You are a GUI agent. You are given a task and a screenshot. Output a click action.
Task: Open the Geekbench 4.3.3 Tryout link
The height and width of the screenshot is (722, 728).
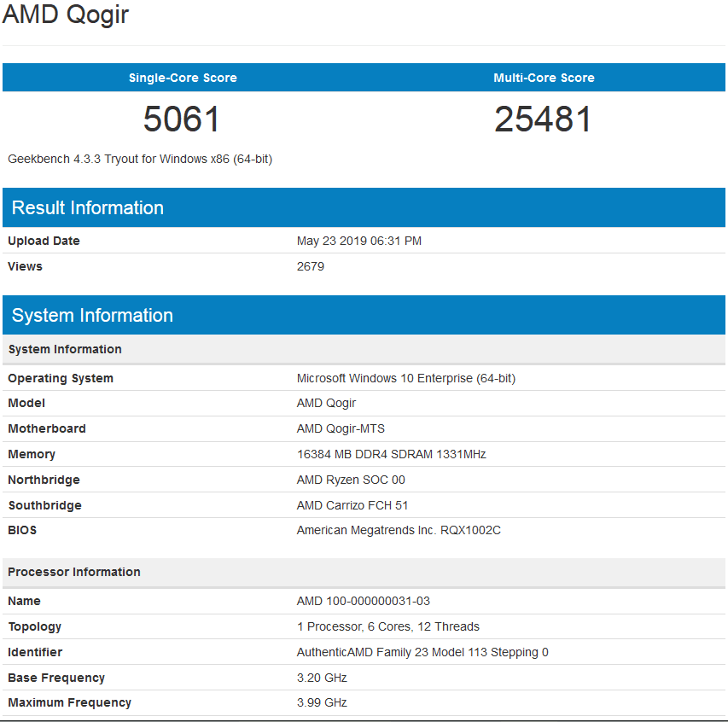139,158
